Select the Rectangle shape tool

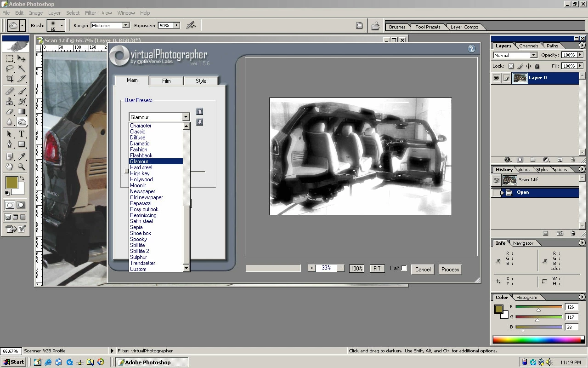coord(21,144)
